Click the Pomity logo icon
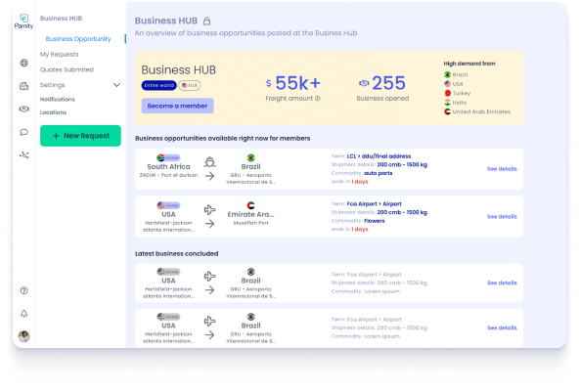579x392 pixels. [x=24, y=22]
